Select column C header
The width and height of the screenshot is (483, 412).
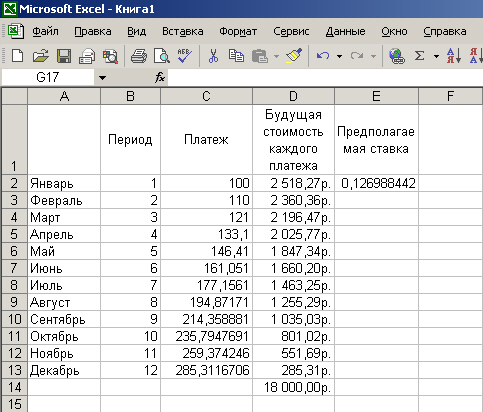pos(206,96)
